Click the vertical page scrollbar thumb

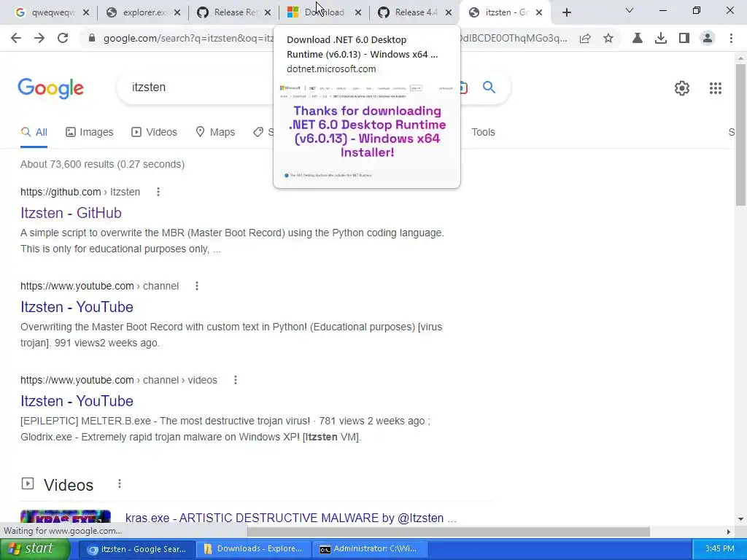[740, 135]
